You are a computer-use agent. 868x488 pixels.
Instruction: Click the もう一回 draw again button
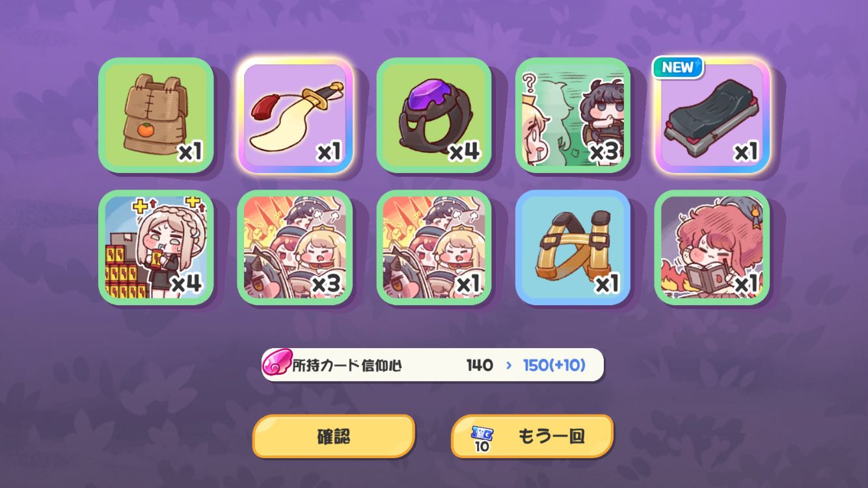coord(532,436)
